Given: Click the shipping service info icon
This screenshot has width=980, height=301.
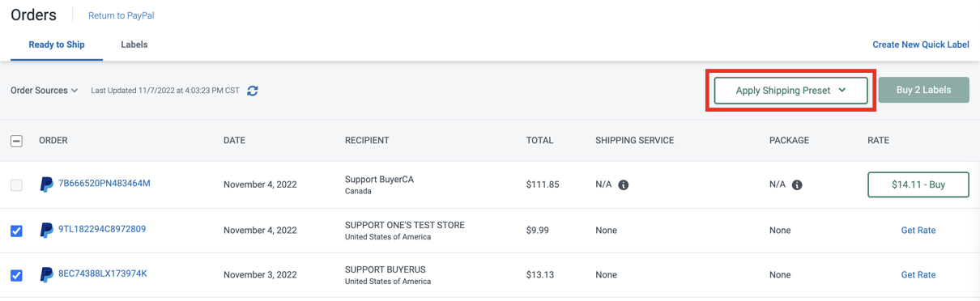Looking at the screenshot, I should click(624, 184).
